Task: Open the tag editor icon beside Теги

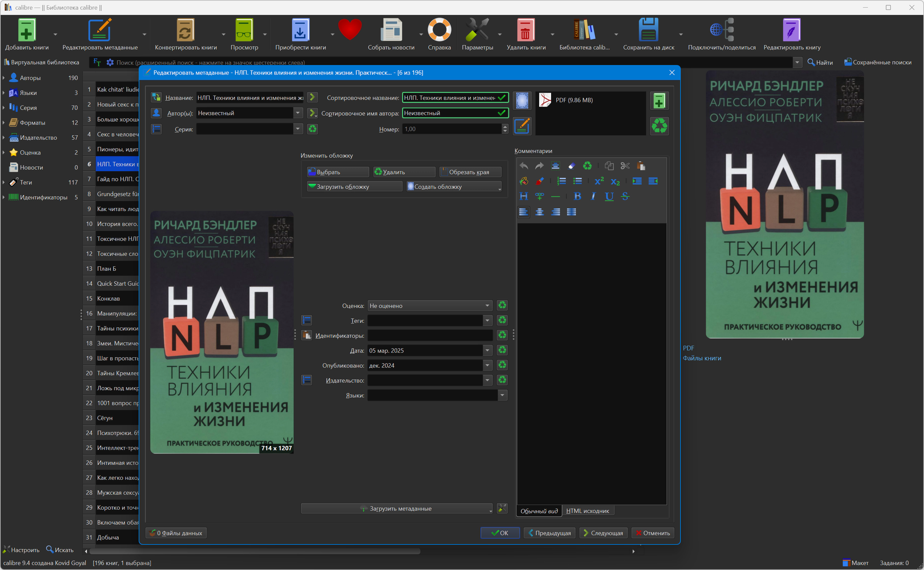Action: (307, 321)
